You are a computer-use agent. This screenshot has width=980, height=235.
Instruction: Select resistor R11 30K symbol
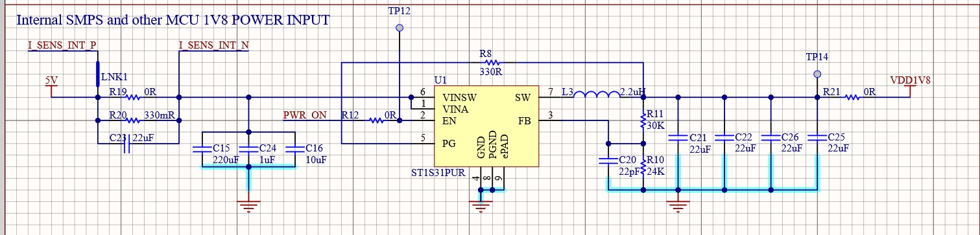point(643,120)
